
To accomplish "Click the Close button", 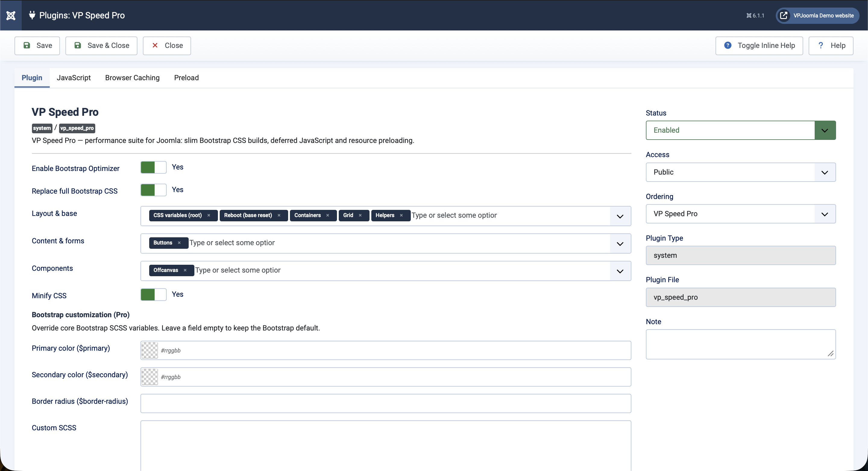I will pos(167,46).
